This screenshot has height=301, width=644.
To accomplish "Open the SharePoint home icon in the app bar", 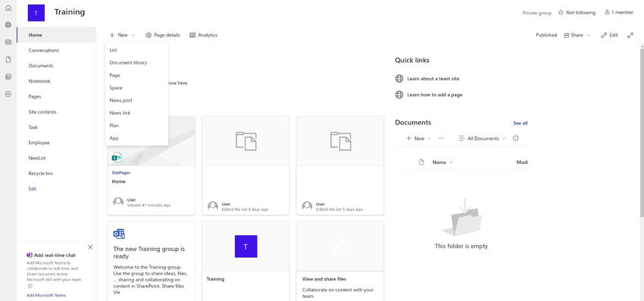I will pyautogui.click(x=8, y=8).
